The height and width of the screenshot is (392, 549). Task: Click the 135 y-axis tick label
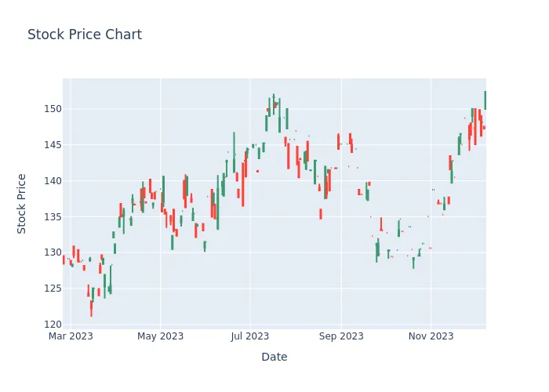tap(53, 217)
